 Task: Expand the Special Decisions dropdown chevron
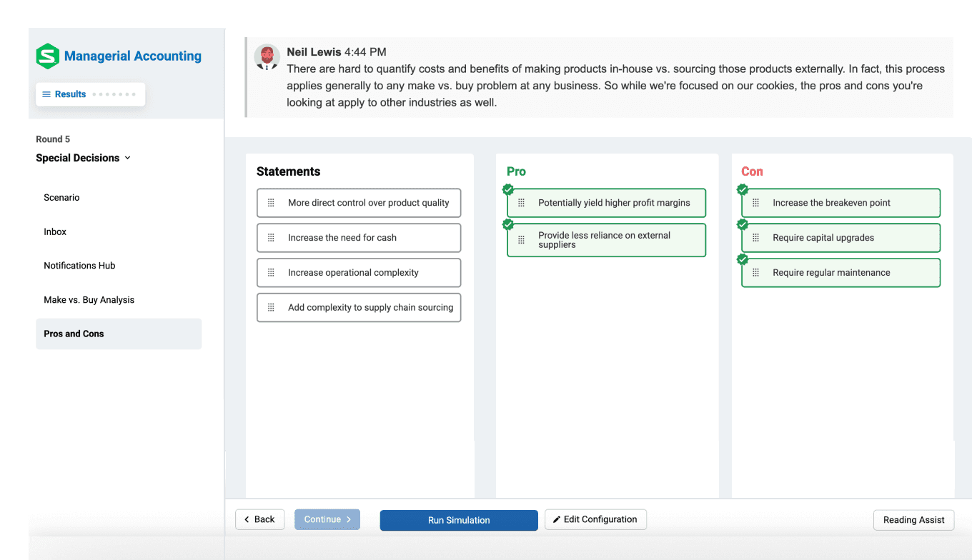pos(128,158)
